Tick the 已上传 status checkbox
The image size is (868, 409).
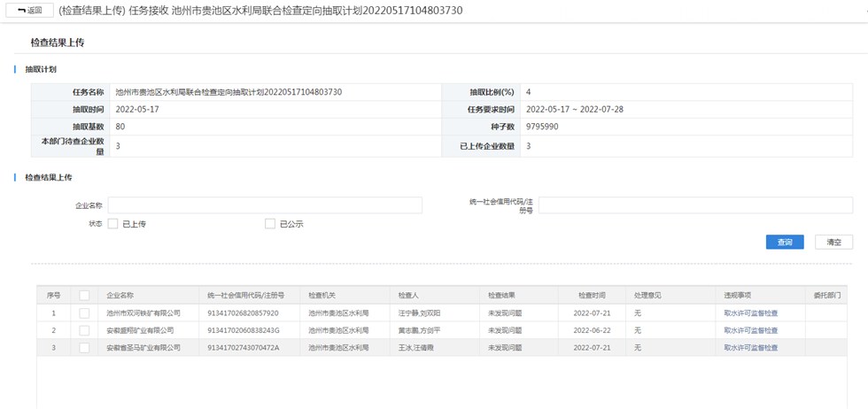113,224
